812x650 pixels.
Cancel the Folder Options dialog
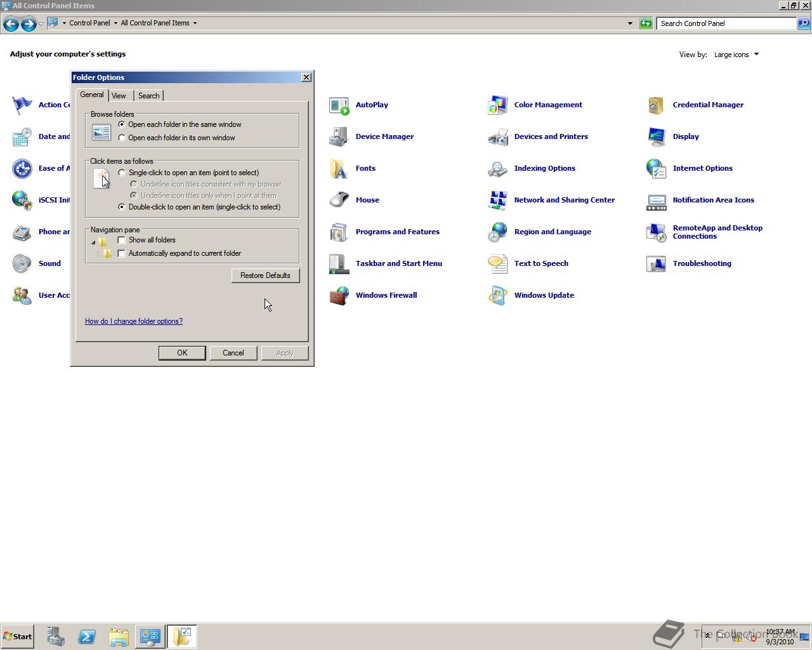pos(233,353)
